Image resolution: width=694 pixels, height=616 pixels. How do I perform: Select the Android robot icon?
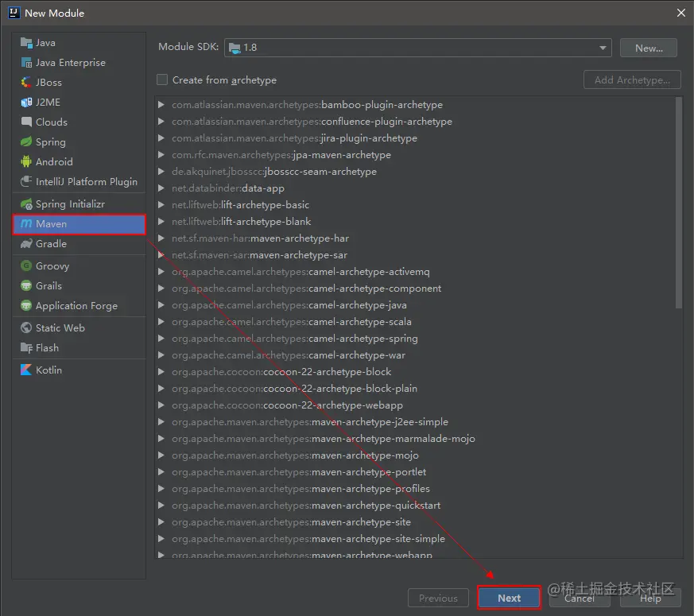point(26,162)
